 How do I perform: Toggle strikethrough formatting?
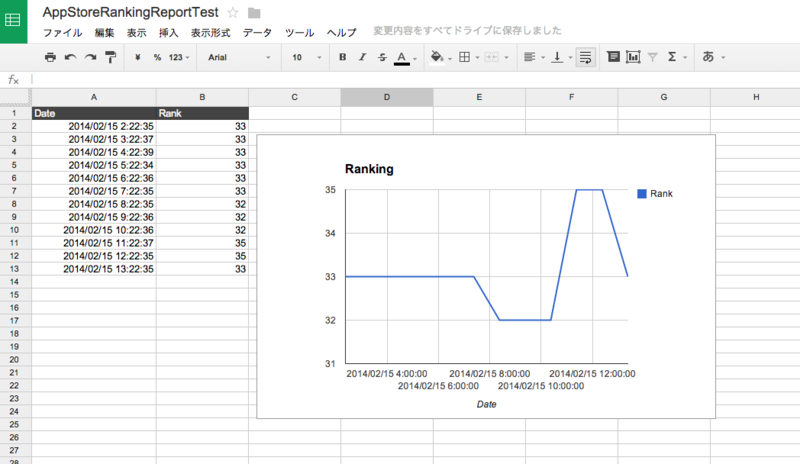click(x=382, y=57)
